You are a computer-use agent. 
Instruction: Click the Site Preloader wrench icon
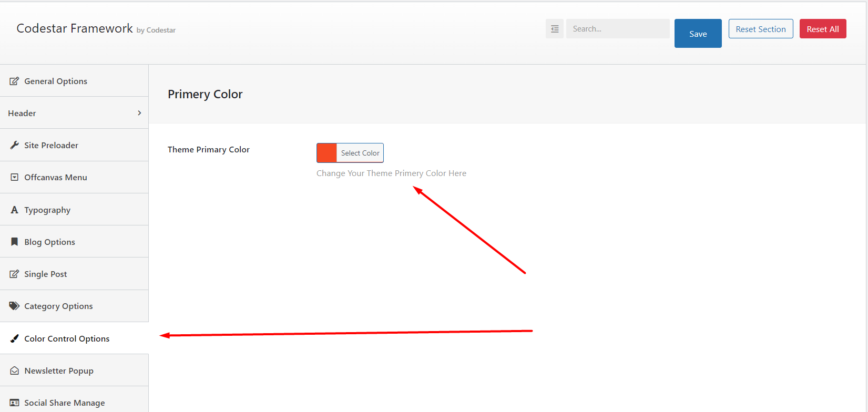(14, 145)
